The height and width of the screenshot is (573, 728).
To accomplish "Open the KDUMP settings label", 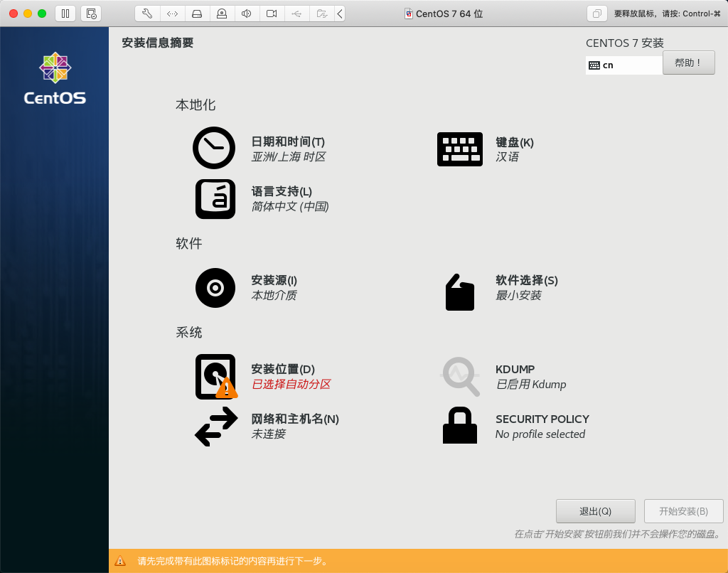I will tap(515, 369).
